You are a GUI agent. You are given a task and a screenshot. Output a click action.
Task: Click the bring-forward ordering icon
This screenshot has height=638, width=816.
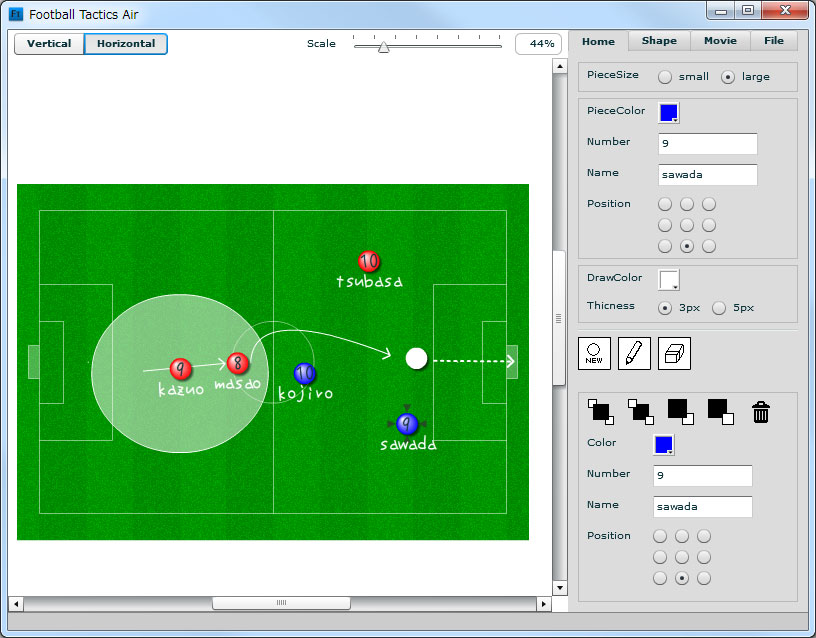pos(641,411)
